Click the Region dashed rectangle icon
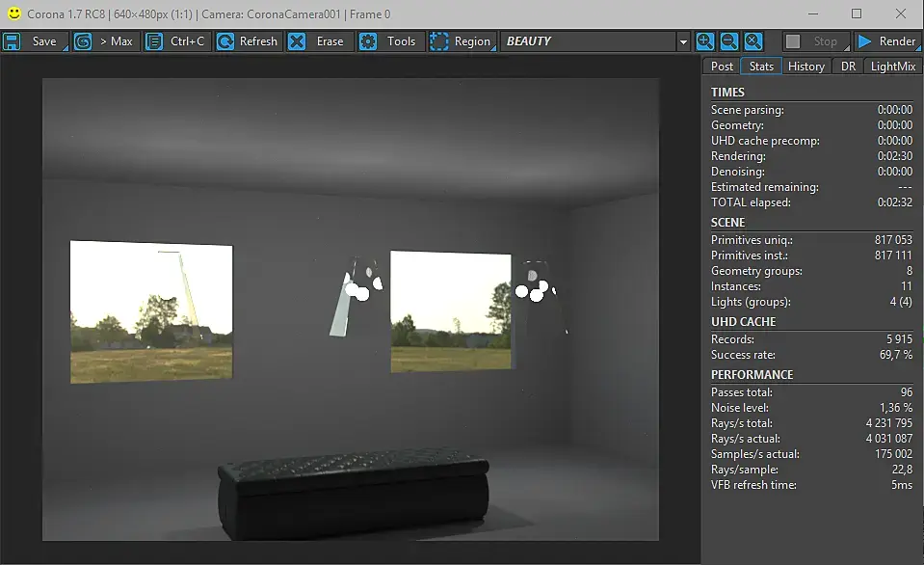 pos(439,41)
